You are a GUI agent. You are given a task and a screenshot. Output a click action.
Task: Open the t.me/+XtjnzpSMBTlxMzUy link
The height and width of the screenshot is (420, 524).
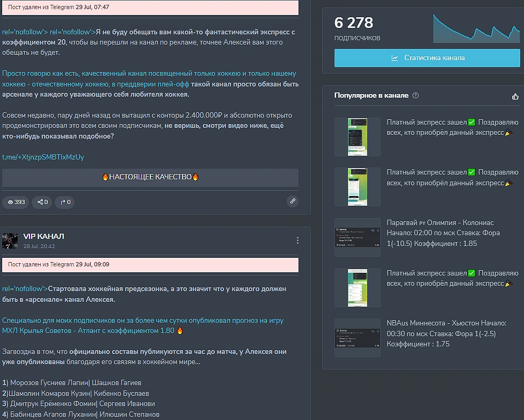(43, 157)
